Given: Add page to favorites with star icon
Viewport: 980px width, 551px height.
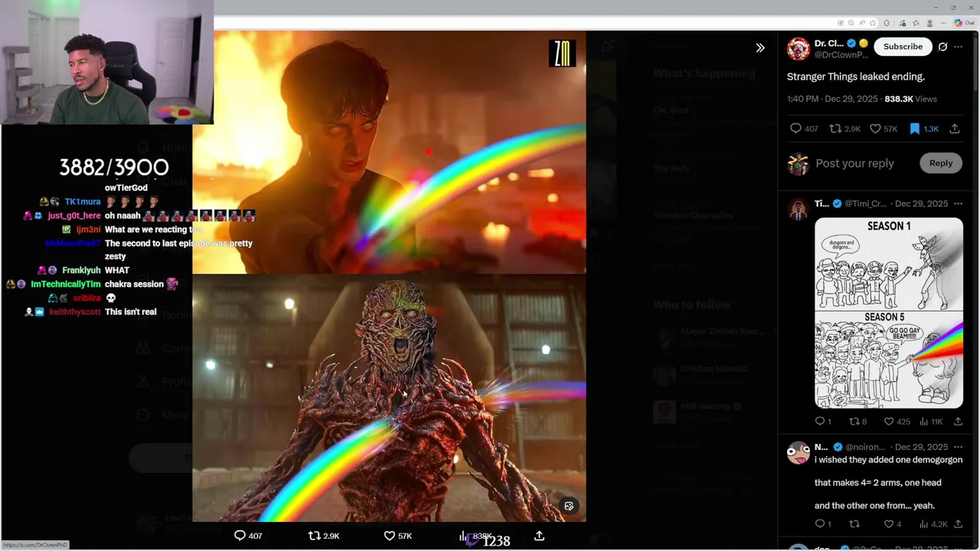Looking at the screenshot, I should [873, 23].
